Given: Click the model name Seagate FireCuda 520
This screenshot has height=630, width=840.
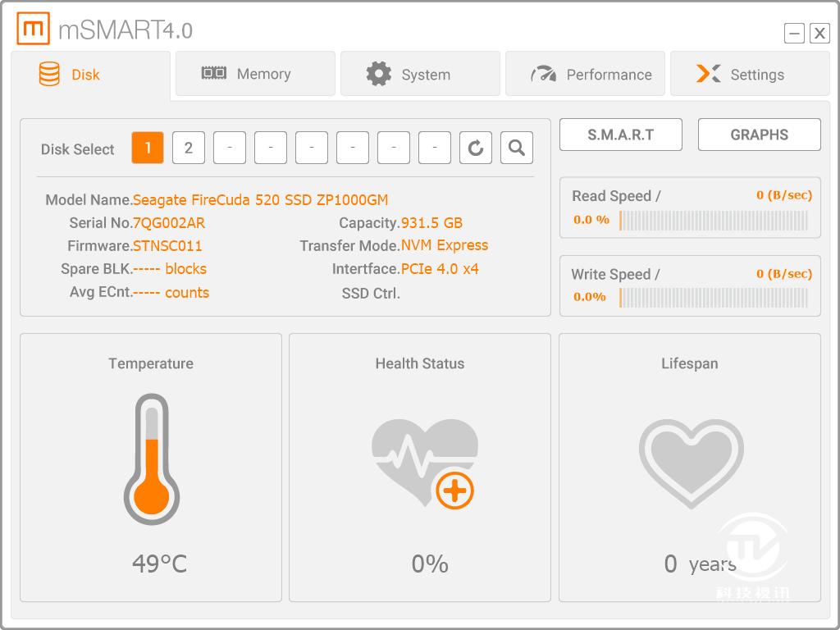Looking at the screenshot, I should click(x=260, y=200).
